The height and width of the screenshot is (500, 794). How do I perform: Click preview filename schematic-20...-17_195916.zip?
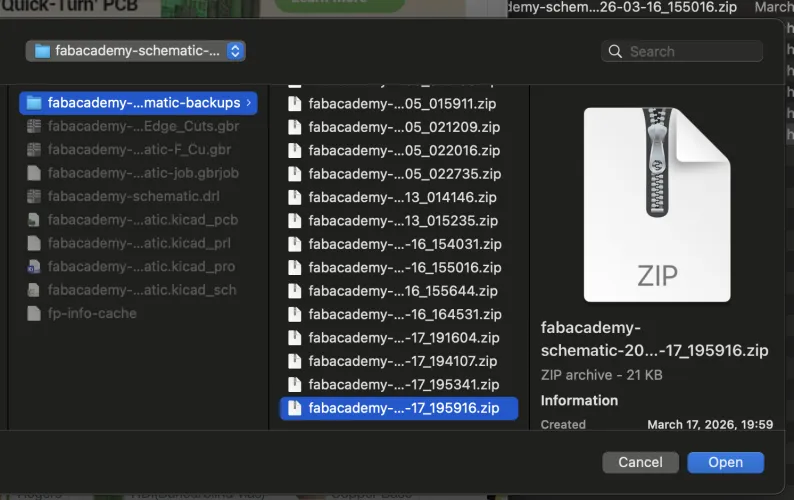(654, 351)
